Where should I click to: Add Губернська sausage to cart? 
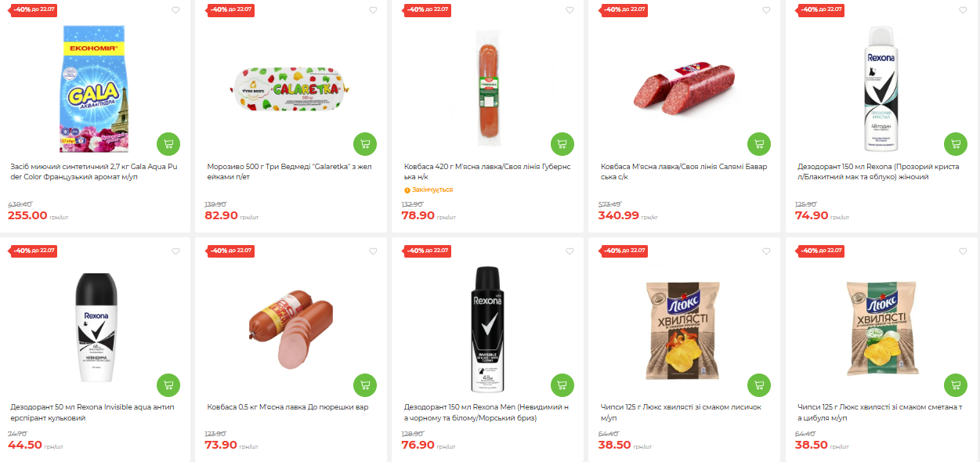(562, 144)
